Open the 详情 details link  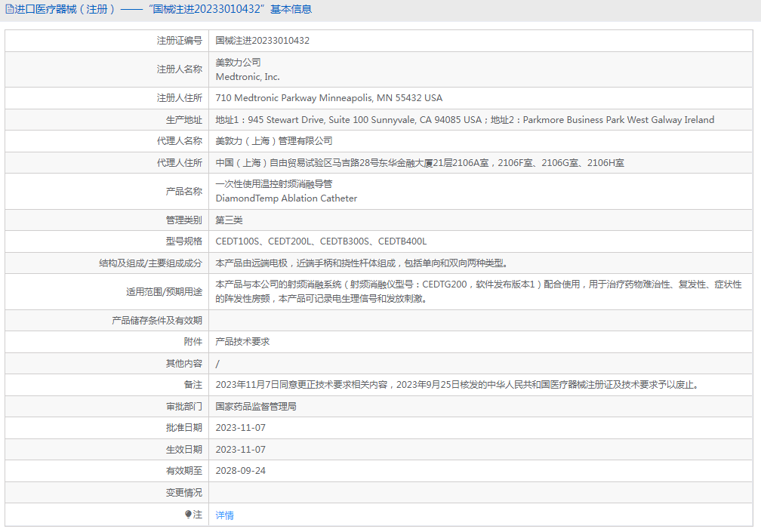(224, 515)
